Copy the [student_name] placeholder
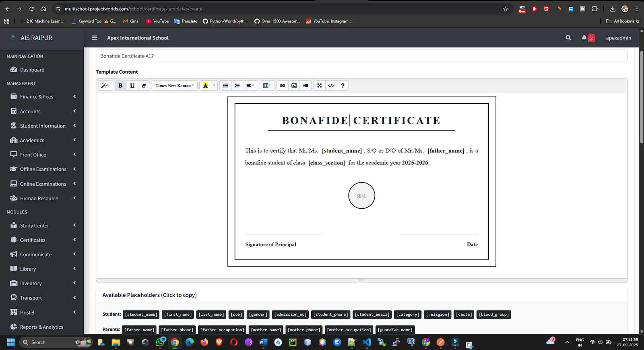 [x=141, y=315]
